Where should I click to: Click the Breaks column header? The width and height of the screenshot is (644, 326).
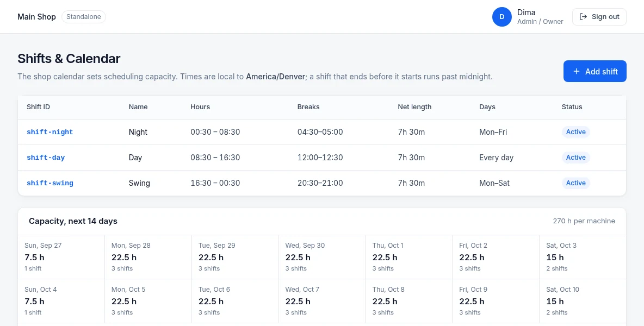pos(308,107)
